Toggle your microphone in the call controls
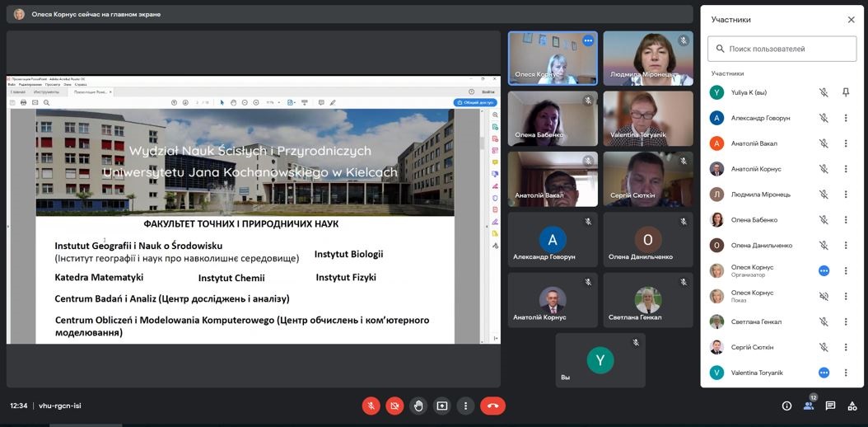Screen dimensions: 868x427 click(371, 406)
